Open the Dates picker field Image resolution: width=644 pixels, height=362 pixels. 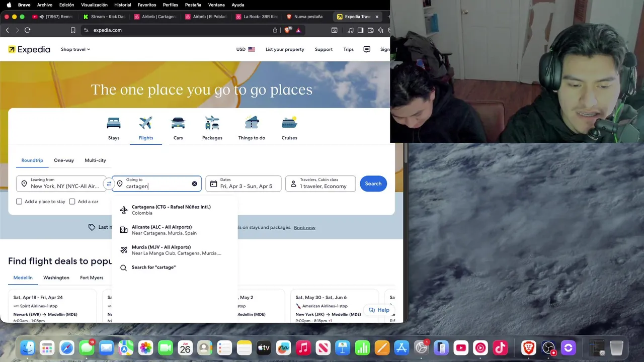point(243,184)
